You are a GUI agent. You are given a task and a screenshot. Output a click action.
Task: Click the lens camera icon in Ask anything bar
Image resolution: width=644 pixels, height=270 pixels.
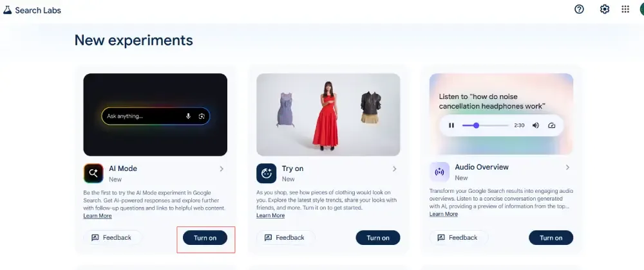click(201, 116)
